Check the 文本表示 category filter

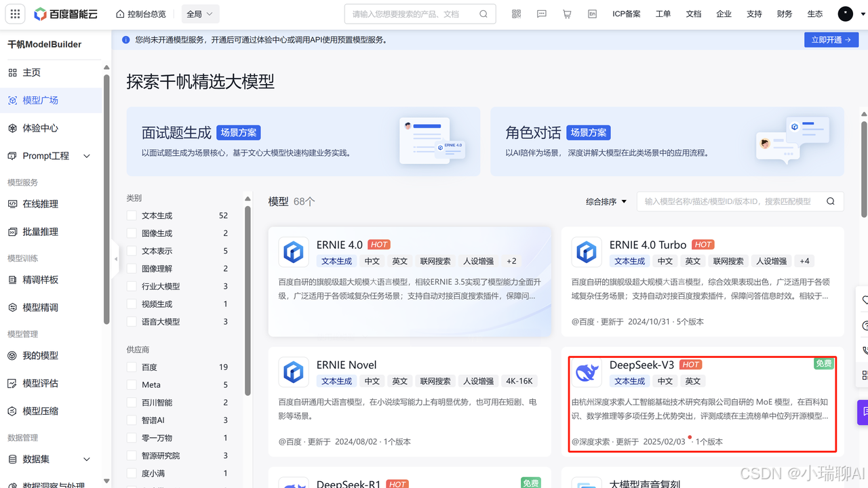click(x=132, y=251)
